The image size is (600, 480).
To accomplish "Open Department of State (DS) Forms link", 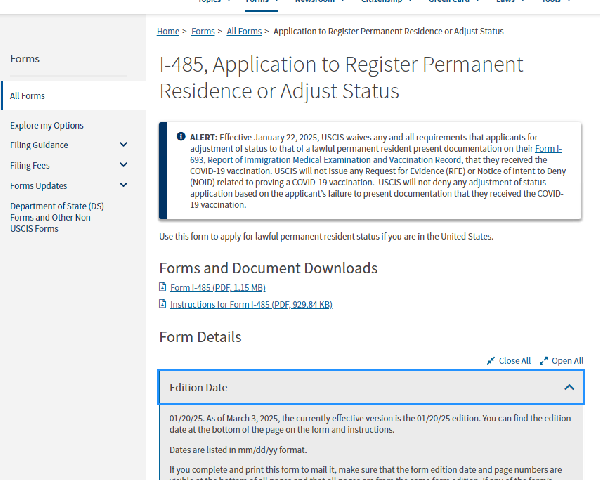I will click(57, 217).
